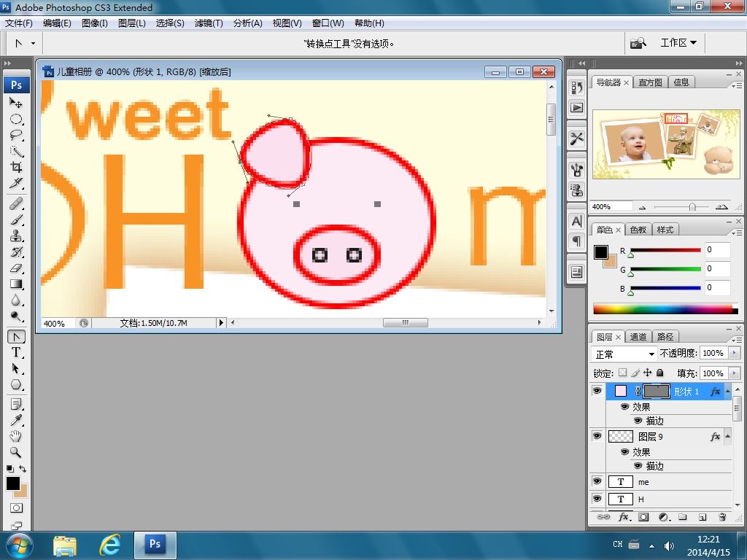Toggle lock all for layer
The image size is (747, 560).
click(x=659, y=373)
